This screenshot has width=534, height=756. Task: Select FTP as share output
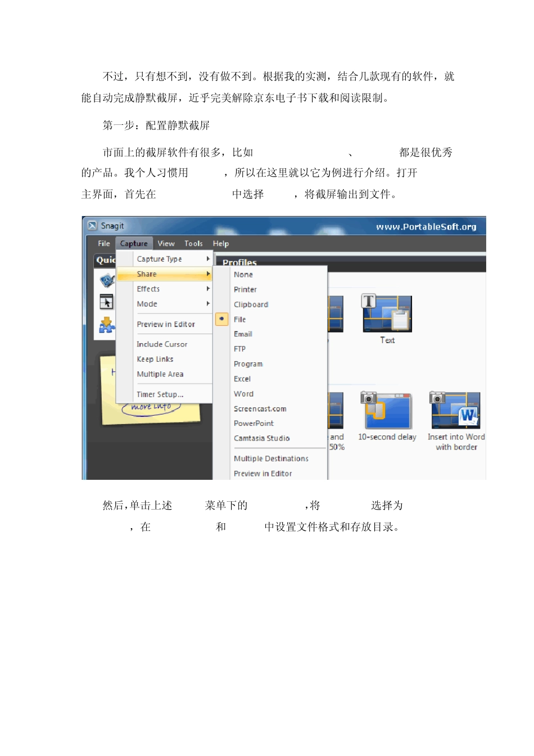pyautogui.click(x=270, y=349)
